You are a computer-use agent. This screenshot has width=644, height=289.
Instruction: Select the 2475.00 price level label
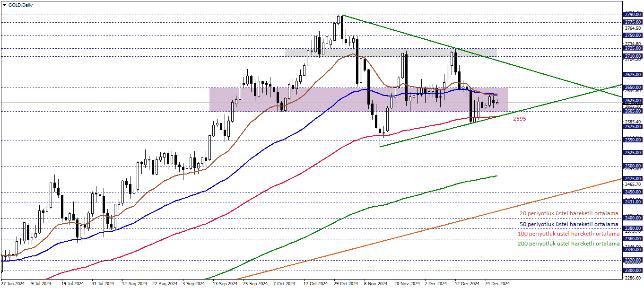point(633,179)
